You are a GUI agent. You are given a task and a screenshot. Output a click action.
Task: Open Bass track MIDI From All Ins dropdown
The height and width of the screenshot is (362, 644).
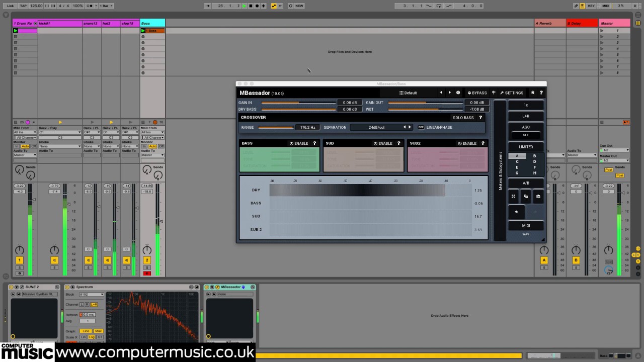click(x=152, y=132)
